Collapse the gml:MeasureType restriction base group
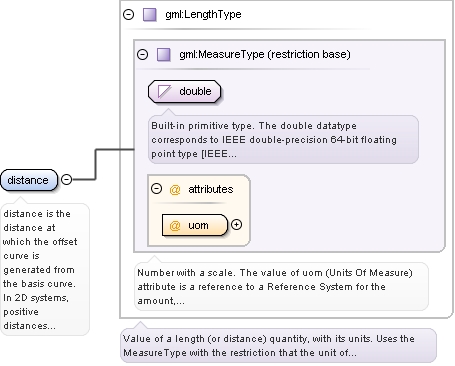 143,54
